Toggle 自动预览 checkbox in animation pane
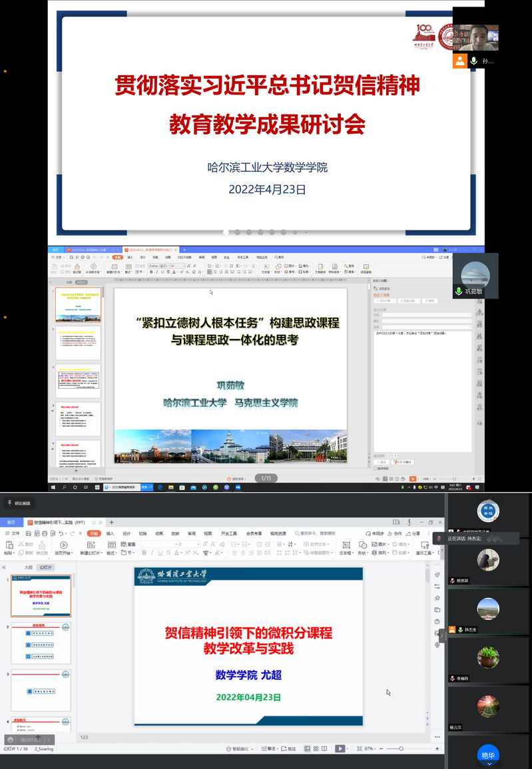 coord(378,468)
